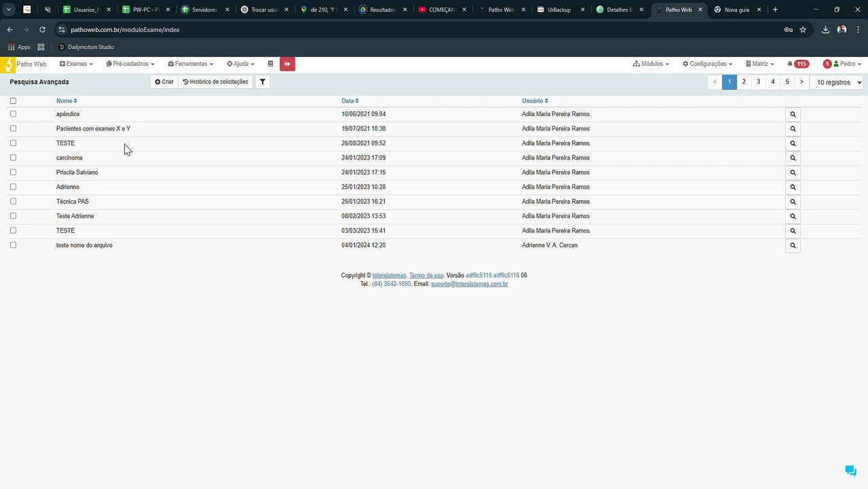Click the Histórico de solicitações button
868x489 pixels.
(x=215, y=82)
